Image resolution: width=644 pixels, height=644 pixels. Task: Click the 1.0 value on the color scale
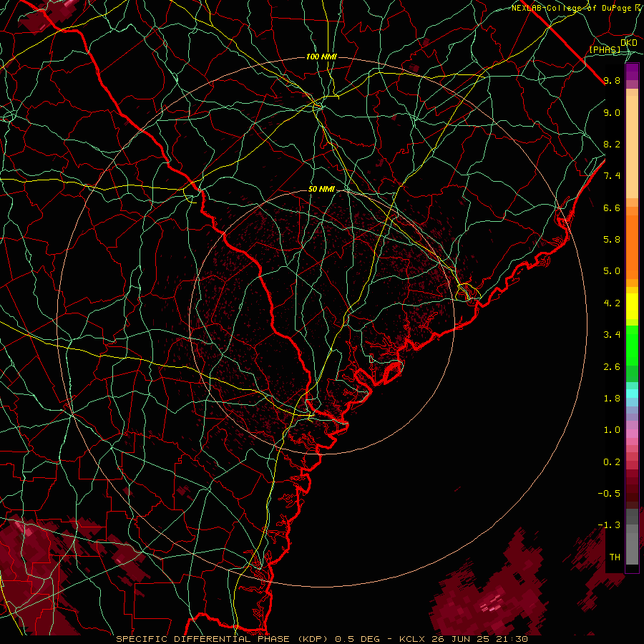pyautogui.click(x=612, y=430)
